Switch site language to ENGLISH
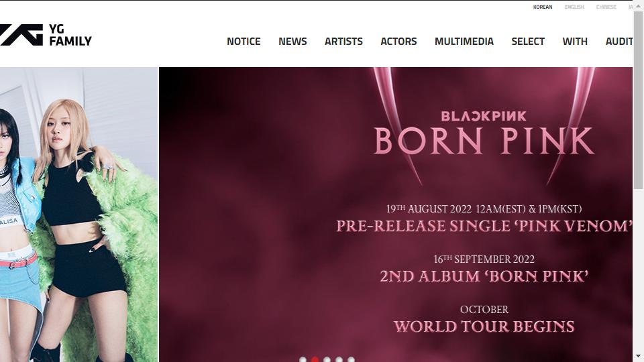The image size is (644, 362). coord(574,7)
